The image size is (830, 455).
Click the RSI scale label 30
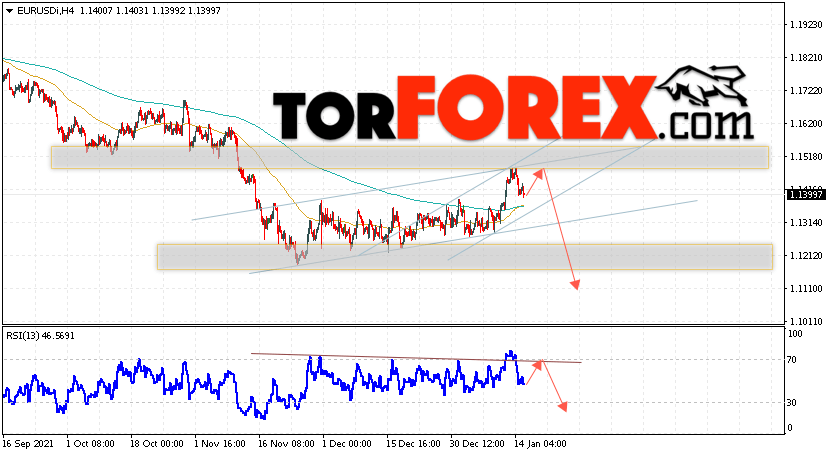click(x=791, y=403)
